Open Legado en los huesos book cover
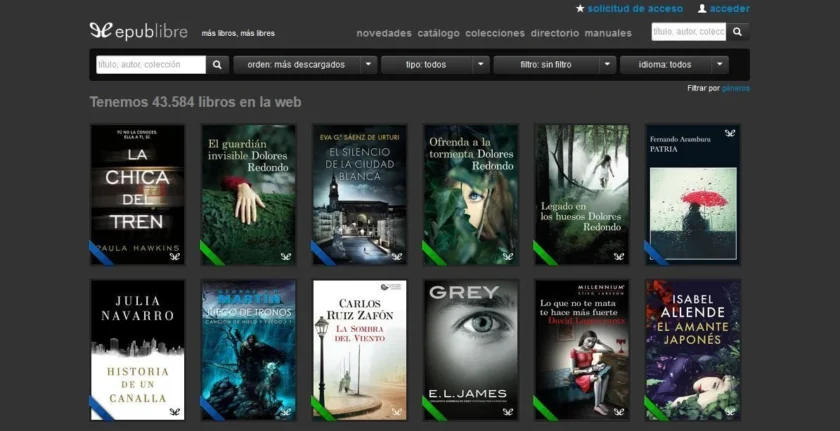The width and height of the screenshot is (840, 431). pos(582,195)
